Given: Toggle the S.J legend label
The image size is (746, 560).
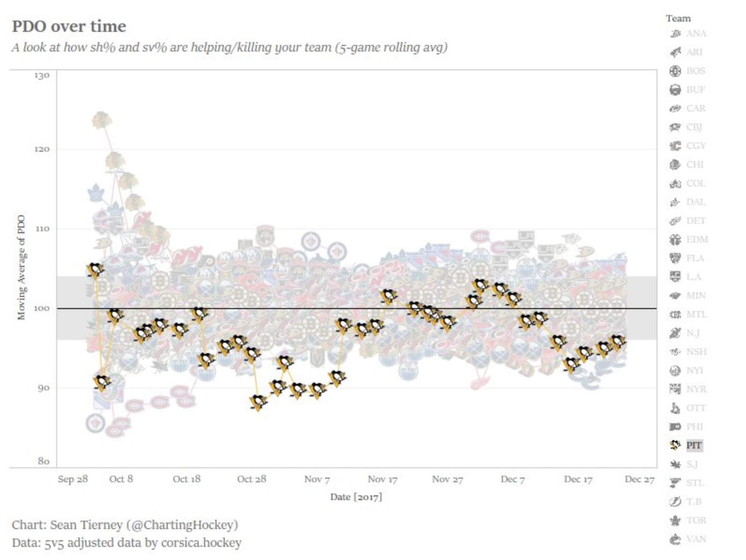Looking at the screenshot, I should click(x=692, y=464).
